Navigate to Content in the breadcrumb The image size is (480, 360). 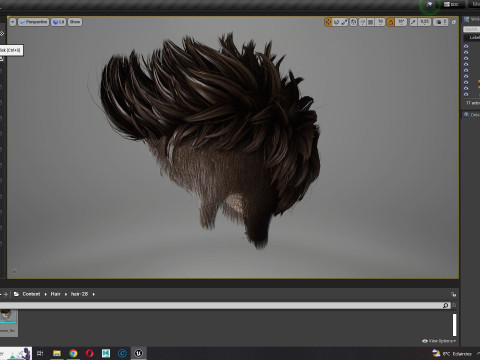tap(31, 294)
